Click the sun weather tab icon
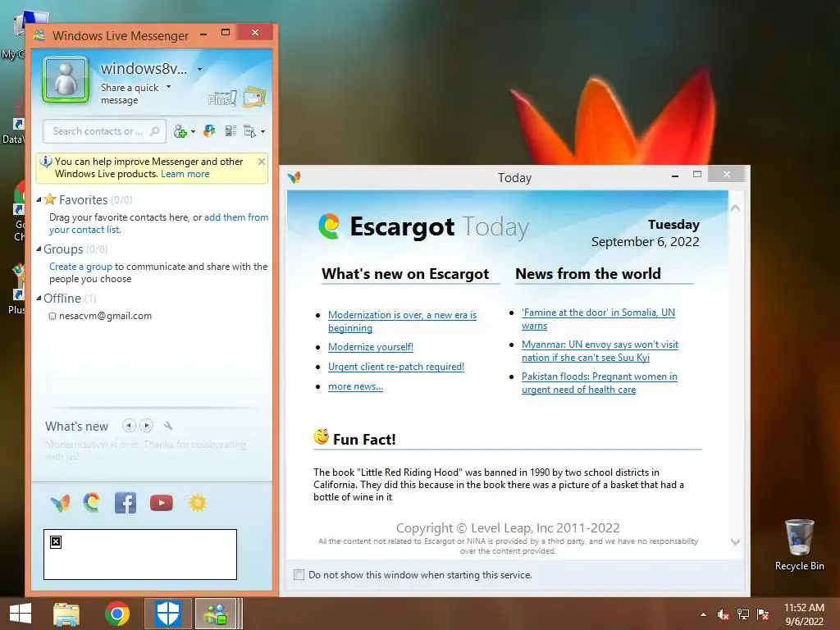Viewport: 840px width, 630px height. coord(197,503)
